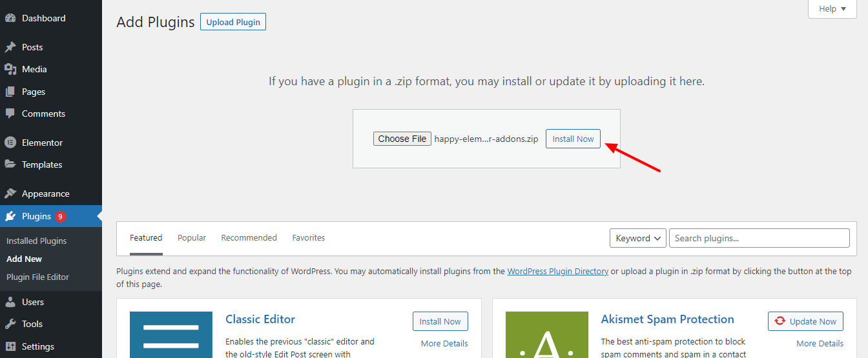Screen dimensions: 868x358
Task: Click the Appearance paintbrush icon
Action: click(x=10, y=194)
